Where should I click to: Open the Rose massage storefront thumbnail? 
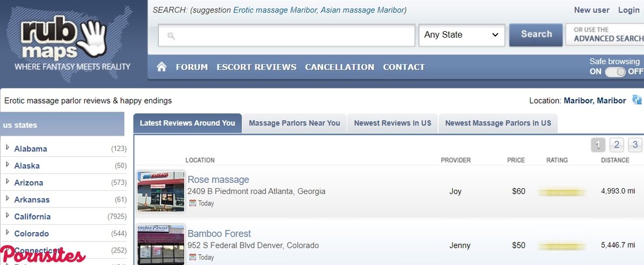pyautogui.click(x=161, y=191)
